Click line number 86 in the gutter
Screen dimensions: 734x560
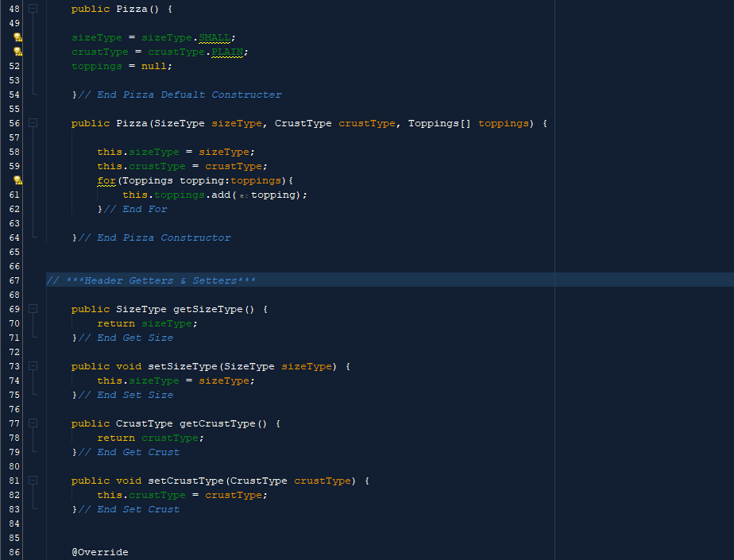coord(14,552)
